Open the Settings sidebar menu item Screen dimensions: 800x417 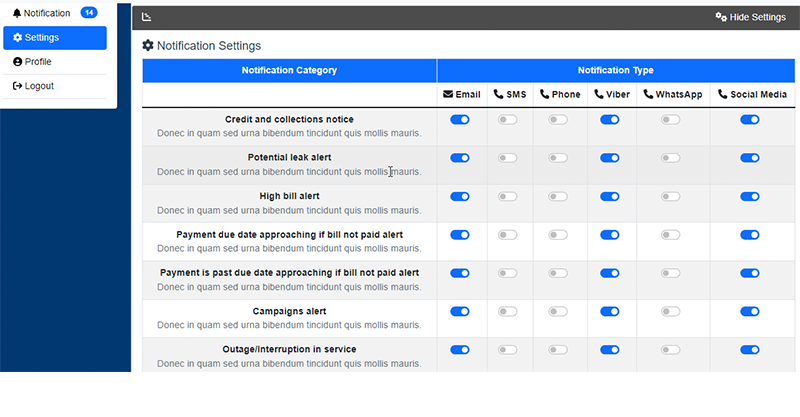tap(55, 38)
